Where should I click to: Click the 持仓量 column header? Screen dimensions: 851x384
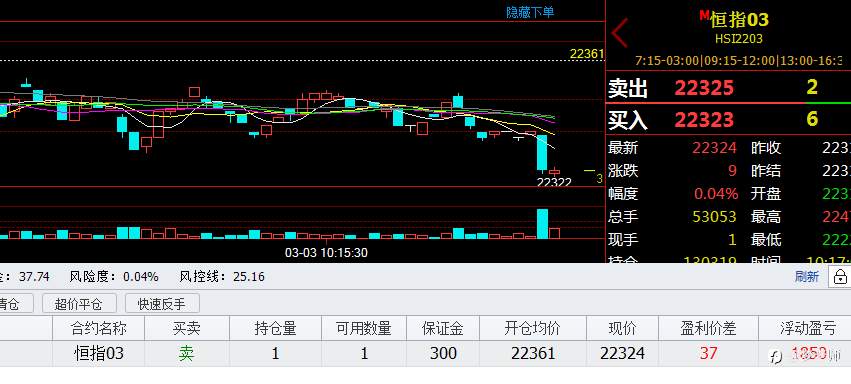276,328
